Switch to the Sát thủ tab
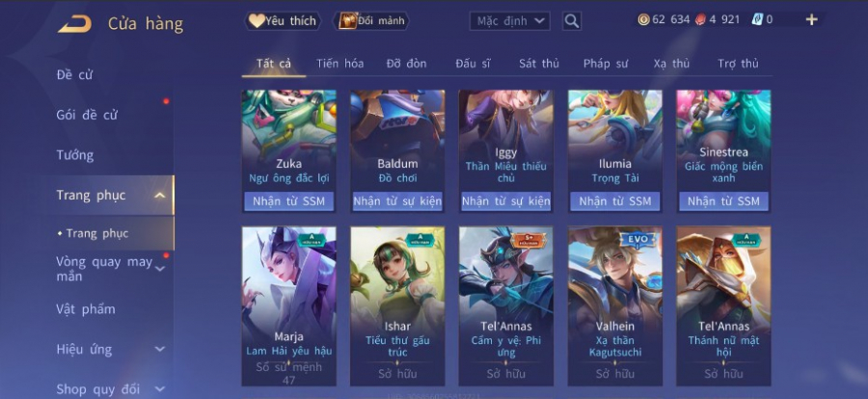Image resolution: width=868 pixels, height=399 pixels. pyautogui.click(x=538, y=64)
